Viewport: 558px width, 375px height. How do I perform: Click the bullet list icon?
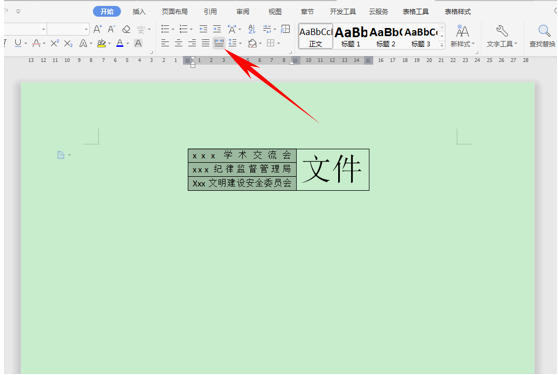[165, 29]
